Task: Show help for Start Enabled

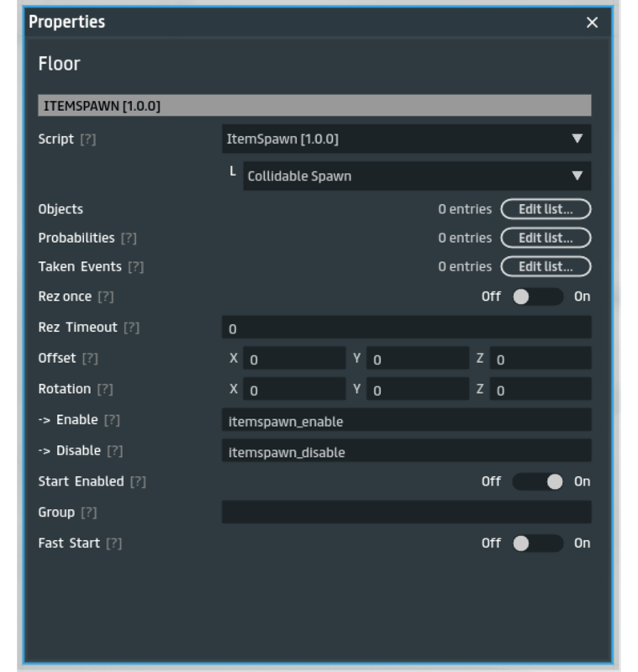Action: pos(138,482)
